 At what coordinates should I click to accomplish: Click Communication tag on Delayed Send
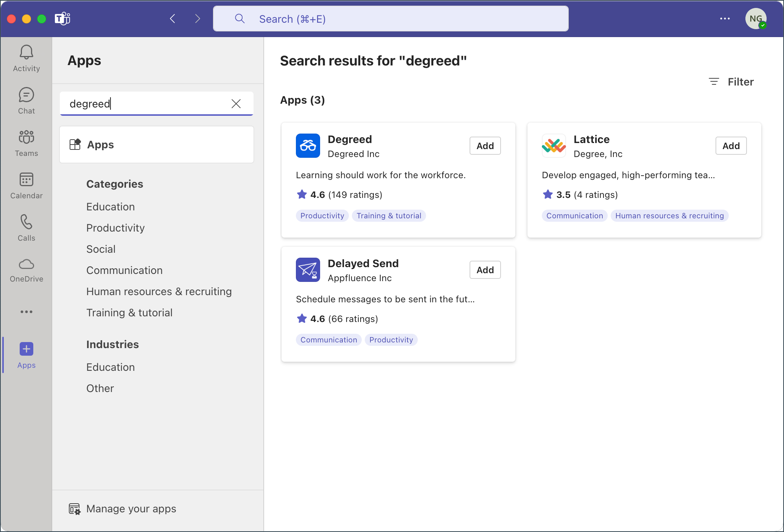(329, 340)
